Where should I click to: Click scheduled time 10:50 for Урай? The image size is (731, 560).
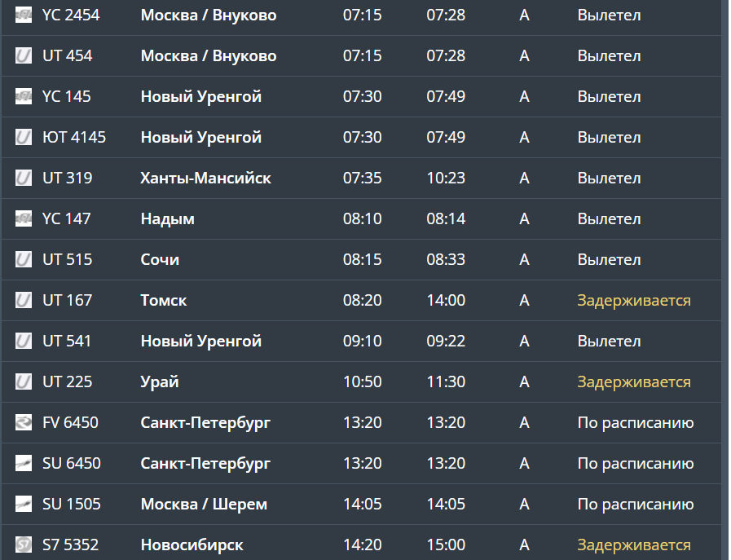point(362,381)
